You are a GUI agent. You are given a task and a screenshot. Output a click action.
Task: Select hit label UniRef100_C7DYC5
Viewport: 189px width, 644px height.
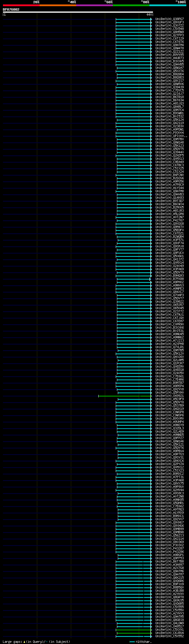[x=170, y=90]
